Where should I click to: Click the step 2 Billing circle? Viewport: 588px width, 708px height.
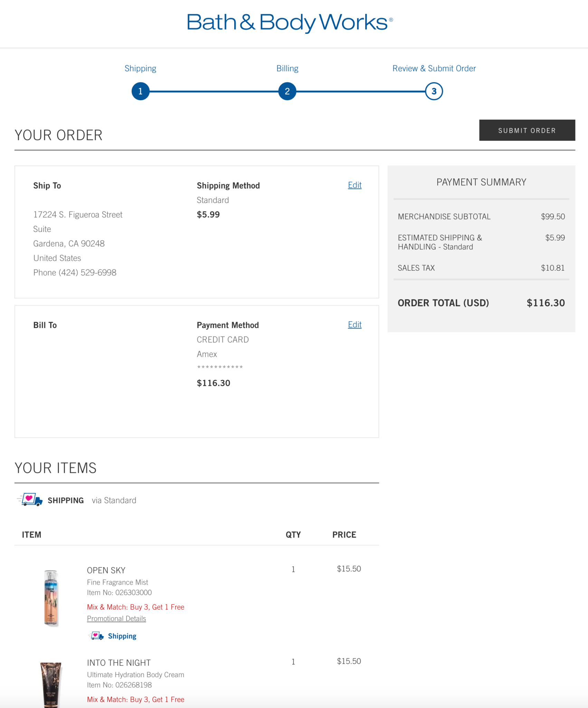click(x=287, y=91)
